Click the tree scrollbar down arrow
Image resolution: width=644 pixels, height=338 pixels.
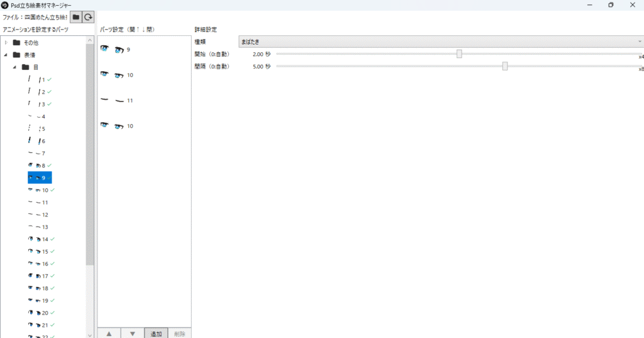point(90,334)
